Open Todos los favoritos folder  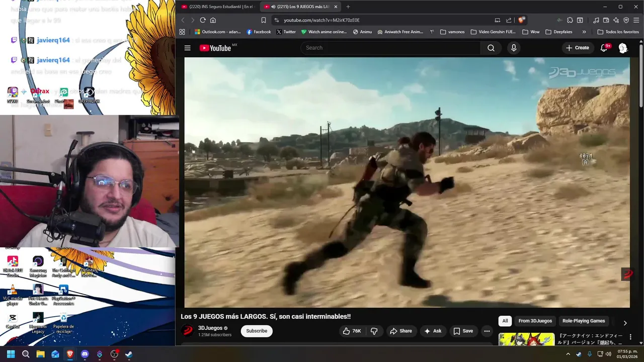(618, 32)
